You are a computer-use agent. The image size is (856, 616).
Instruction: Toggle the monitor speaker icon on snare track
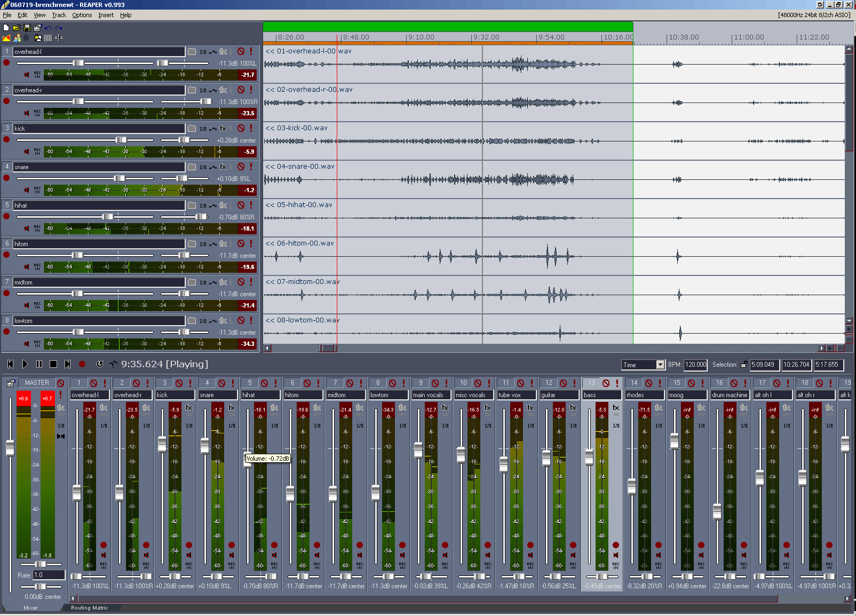point(27,190)
